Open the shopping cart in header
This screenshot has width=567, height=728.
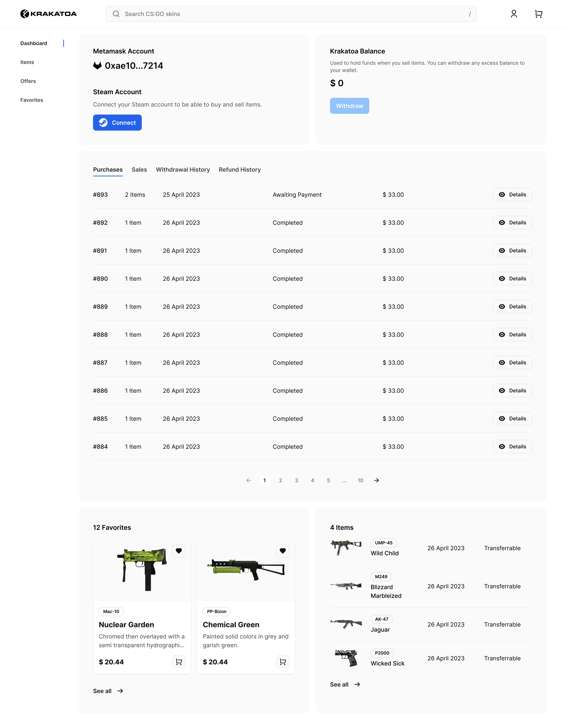tap(538, 14)
